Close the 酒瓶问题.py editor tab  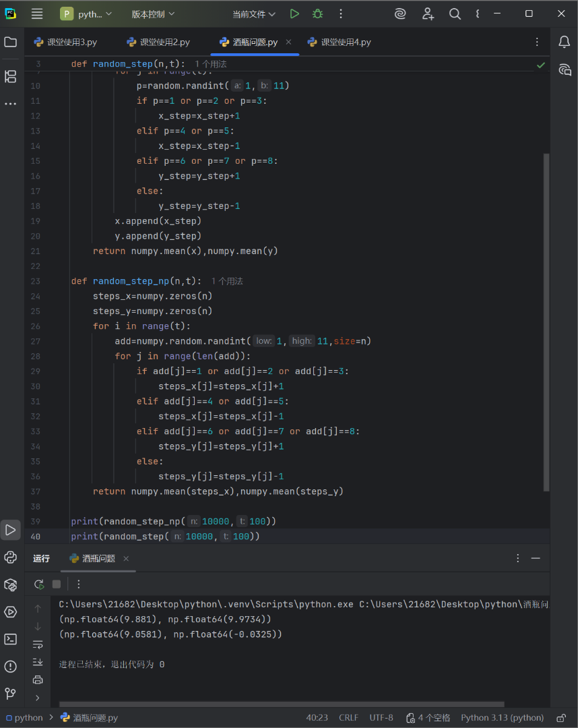coord(288,42)
